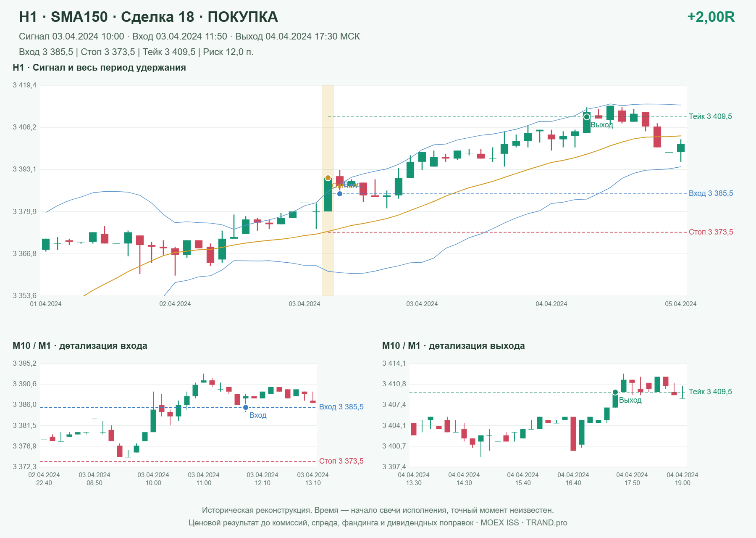Click the 01.04.2024 date on H1 axis
The width and height of the screenshot is (756, 538).
coord(46,304)
